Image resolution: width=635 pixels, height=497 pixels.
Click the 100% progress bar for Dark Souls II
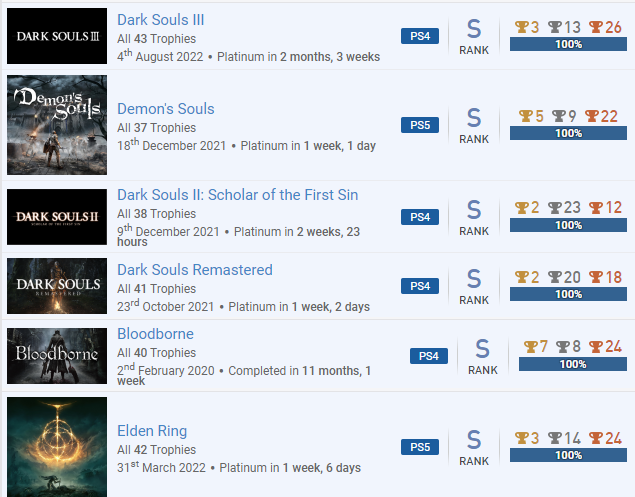coord(569,225)
